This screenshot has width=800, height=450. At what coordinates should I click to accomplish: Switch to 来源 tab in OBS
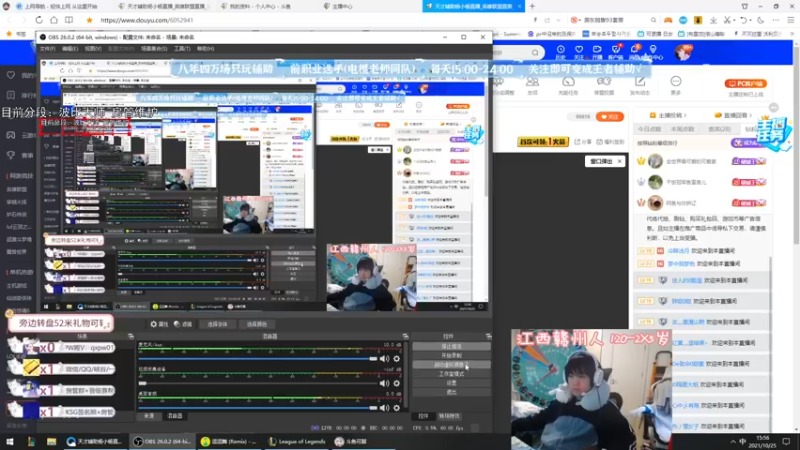point(148,416)
